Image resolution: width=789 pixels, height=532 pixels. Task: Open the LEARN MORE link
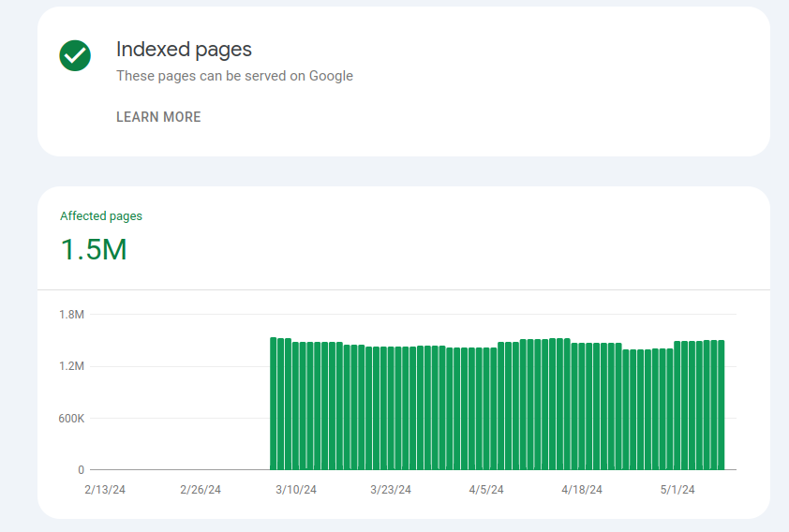pyautogui.click(x=158, y=117)
